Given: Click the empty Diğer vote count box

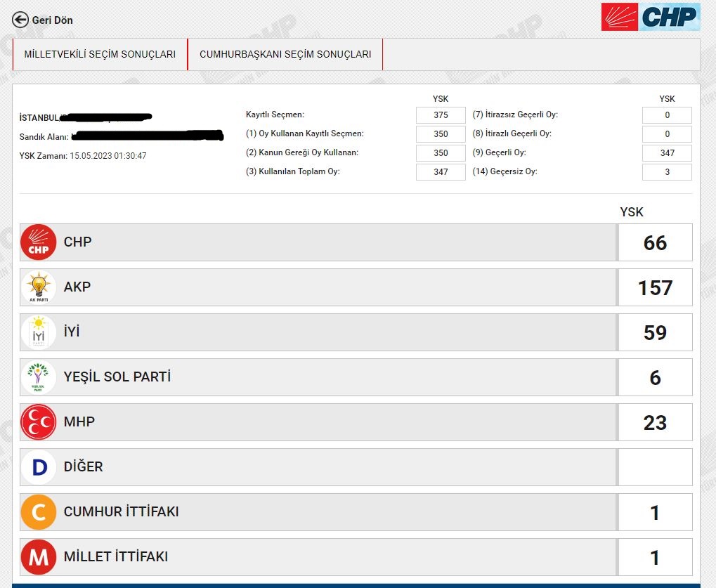Looking at the screenshot, I should tap(656, 467).
